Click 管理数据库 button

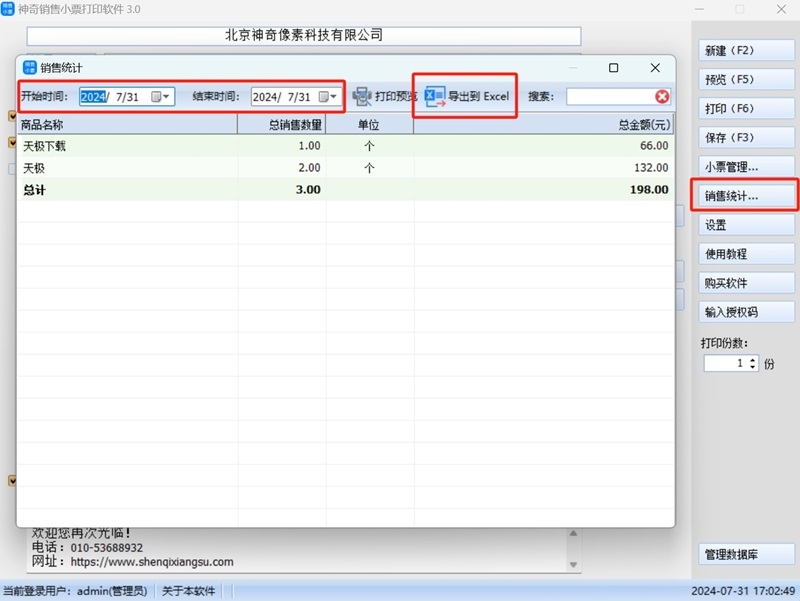tap(746, 555)
